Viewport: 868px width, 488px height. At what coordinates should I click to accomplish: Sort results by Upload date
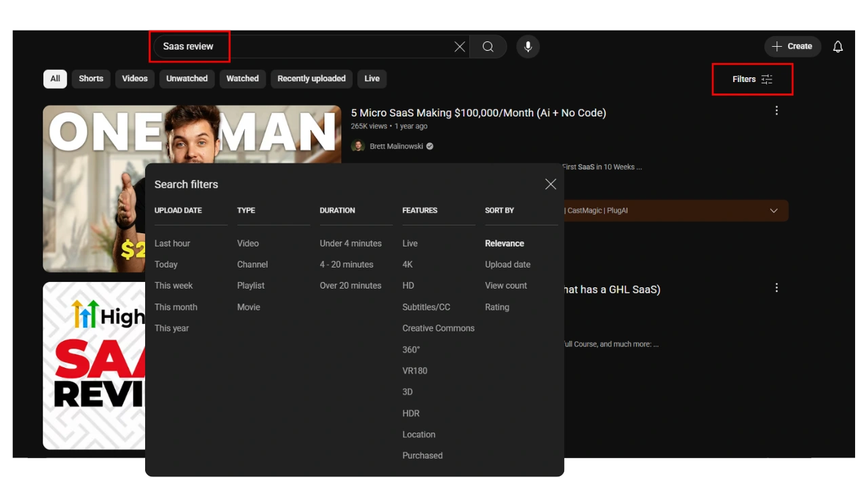pos(508,264)
